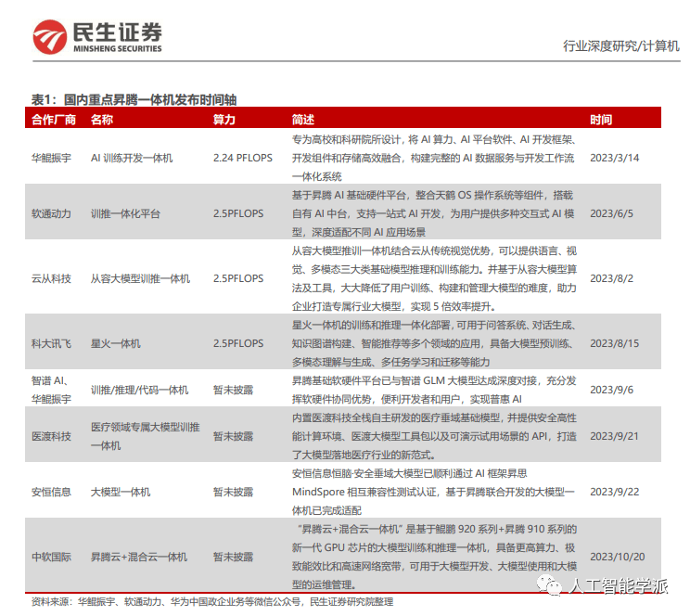This screenshot has height=616, width=690.
Task: Select the vendor cell 中软国际
Action: (51, 557)
